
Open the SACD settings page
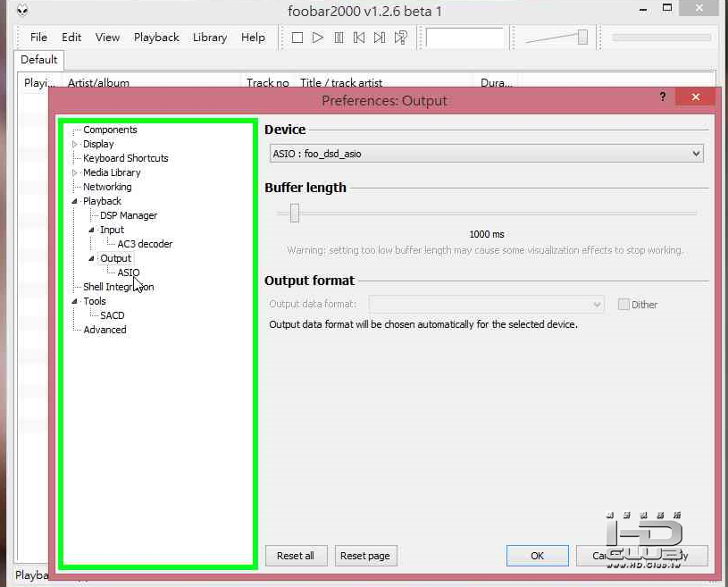113,315
